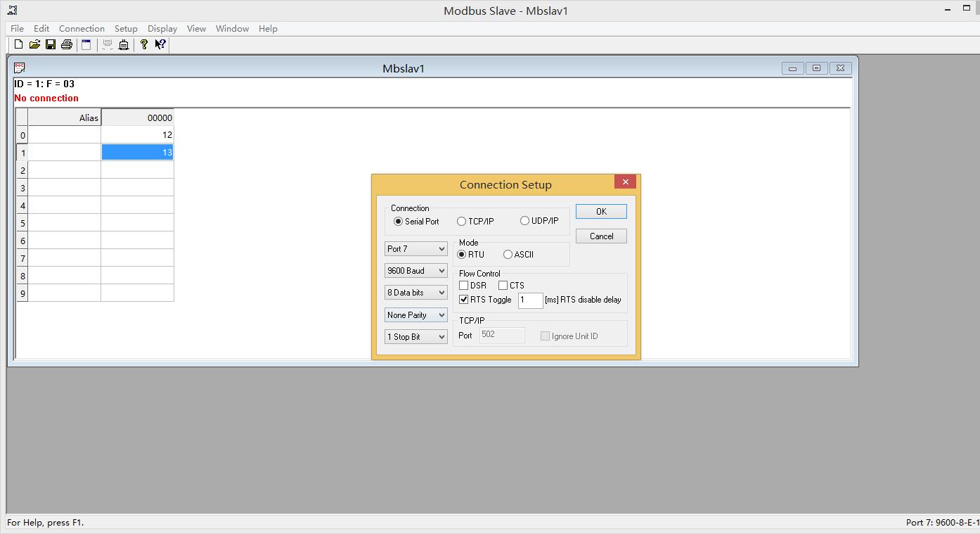Click the context help arrow icon
Viewport: 980px width, 534px height.
pos(160,44)
